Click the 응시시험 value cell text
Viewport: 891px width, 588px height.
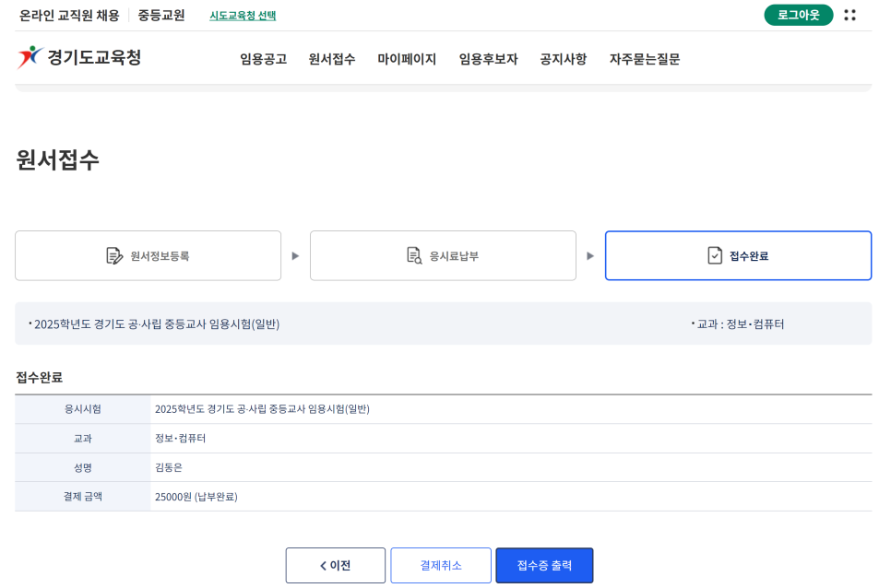(263, 409)
